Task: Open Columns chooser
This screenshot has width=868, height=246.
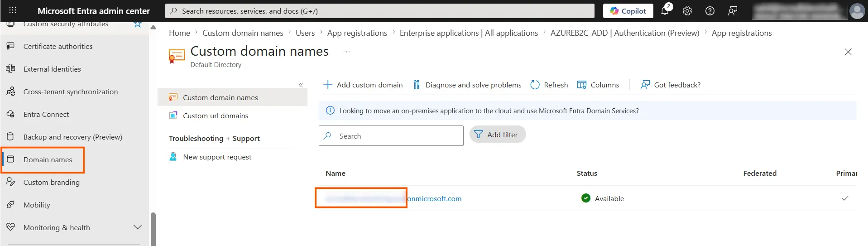Action: tap(598, 85)
